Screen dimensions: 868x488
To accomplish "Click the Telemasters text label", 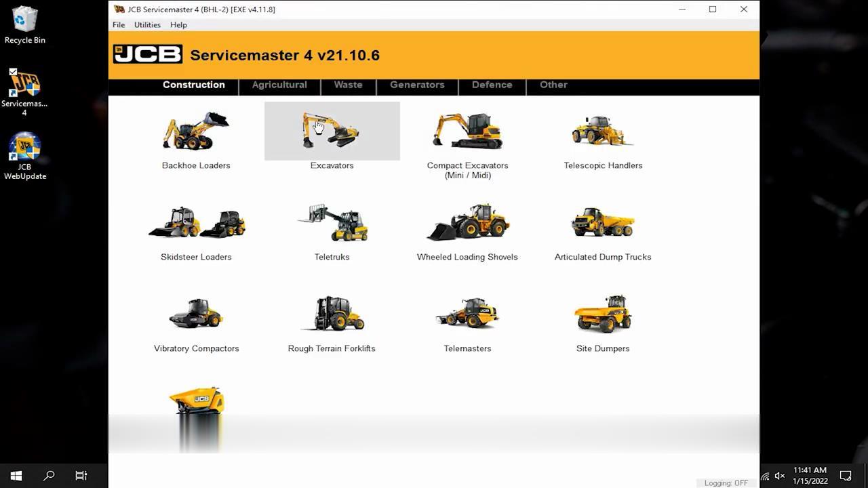I will pos(467,348).
